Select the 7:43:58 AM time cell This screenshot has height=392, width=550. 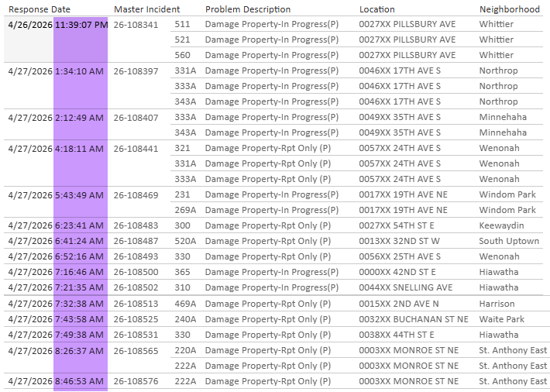click(x=79, y=319)
